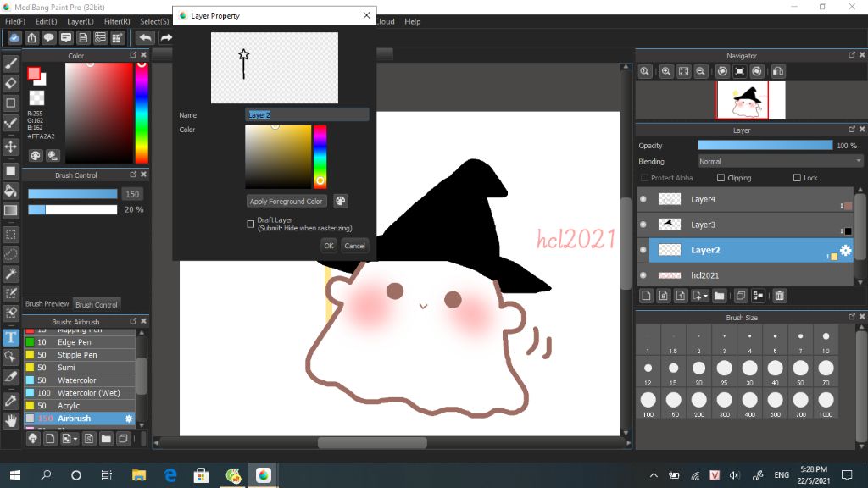Open the Edit menu
Screen dimensions: 868x488
46,21
